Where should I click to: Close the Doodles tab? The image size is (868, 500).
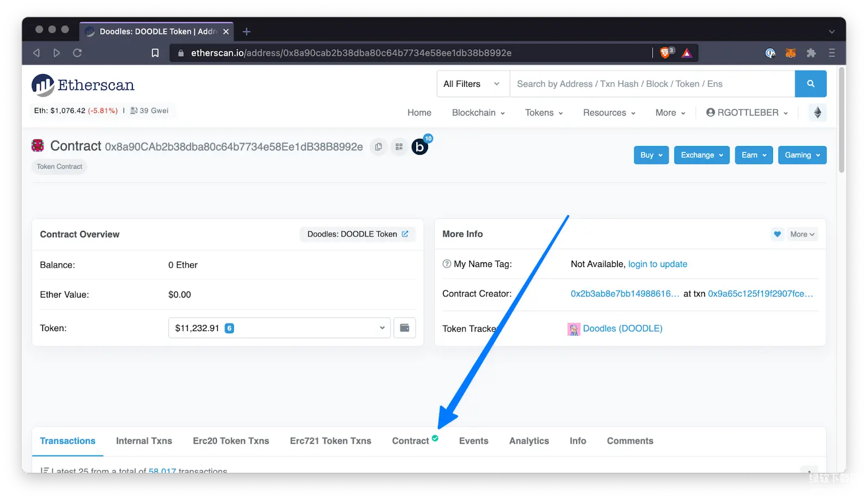[x=226, y=31]
